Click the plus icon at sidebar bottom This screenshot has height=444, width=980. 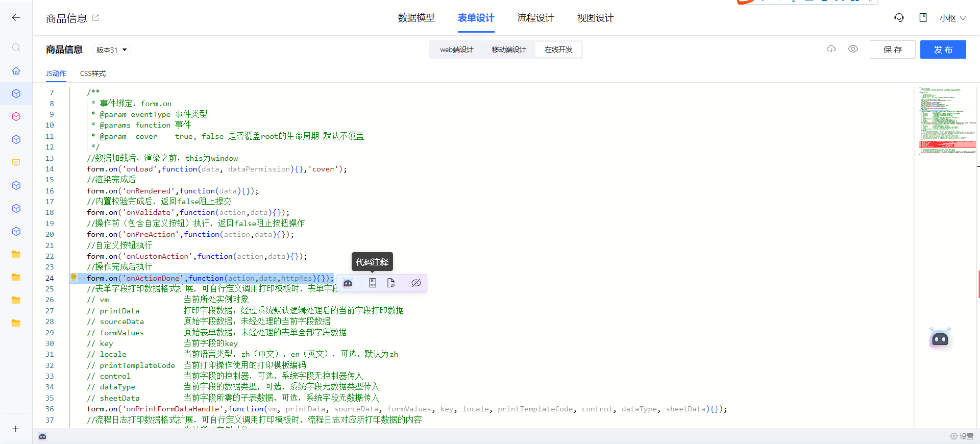[x=16, y=429]
